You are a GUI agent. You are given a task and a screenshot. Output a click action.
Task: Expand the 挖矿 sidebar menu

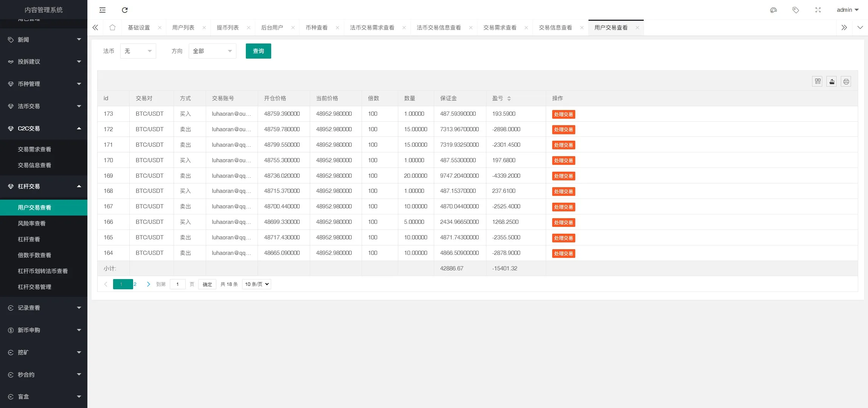point(44,352)
